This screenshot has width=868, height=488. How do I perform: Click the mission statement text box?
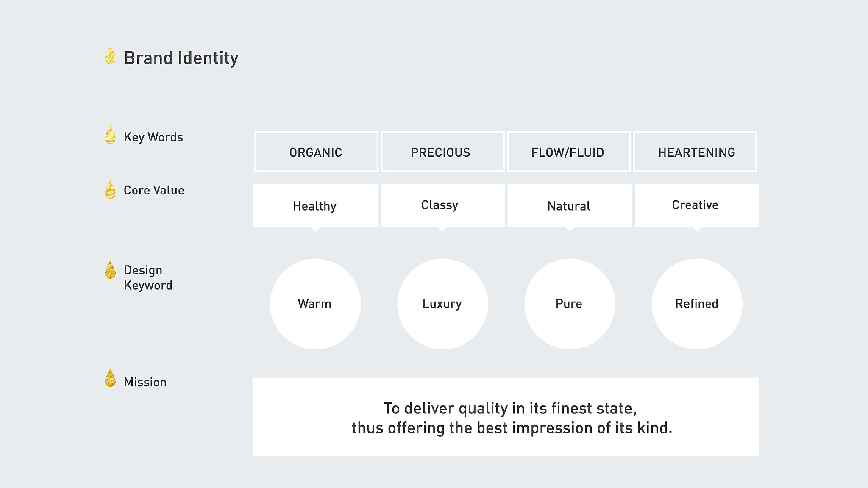click(x=506, y=417)
